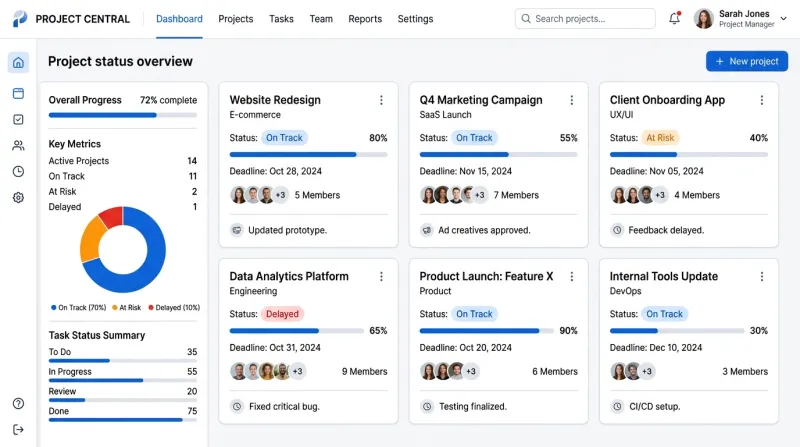Viewport: 800px width, 447px height.
Task: Click the New project button
Action: 746,62
